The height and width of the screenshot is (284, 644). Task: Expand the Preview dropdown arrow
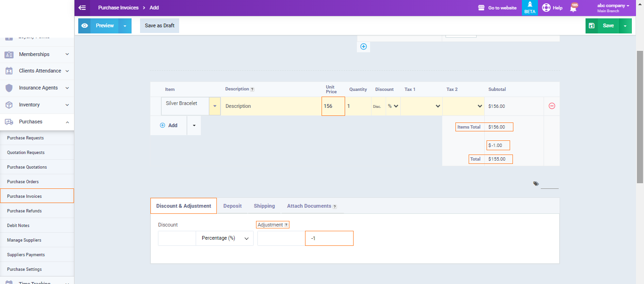[x=125, y=26]
